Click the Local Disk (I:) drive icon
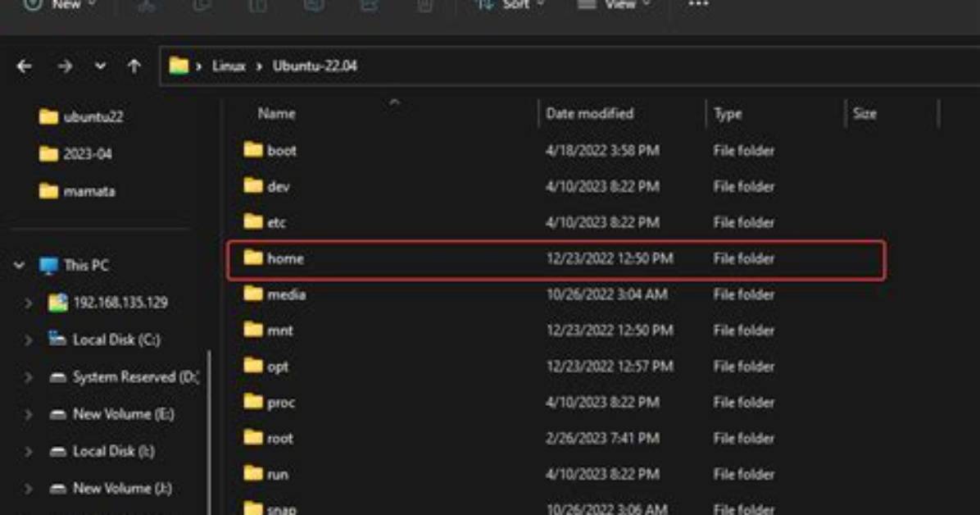Viewport: 980px width, 515px height. 57,451
